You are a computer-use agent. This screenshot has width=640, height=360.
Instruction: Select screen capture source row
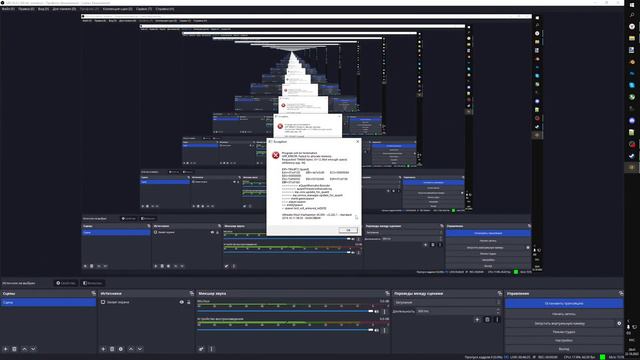146,302
